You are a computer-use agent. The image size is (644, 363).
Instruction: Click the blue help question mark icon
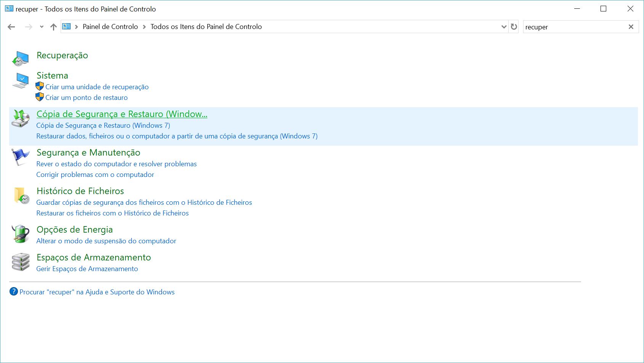click(13, 292)
